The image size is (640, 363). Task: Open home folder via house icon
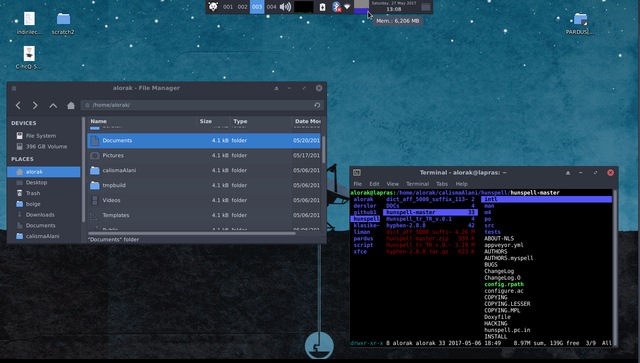(x=71, y=105)
